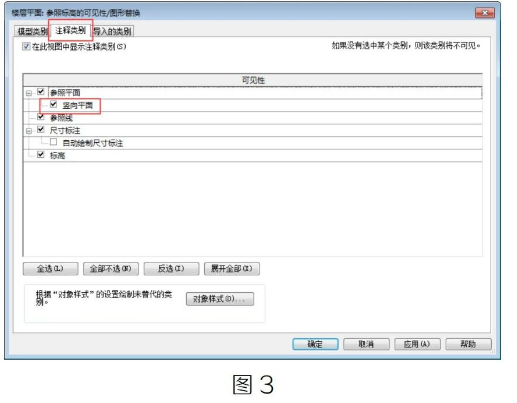The width and height of the screenshot is (517, 403).
Task: Uncheck the 参照线 checkbox
Action: pos(41,117)
